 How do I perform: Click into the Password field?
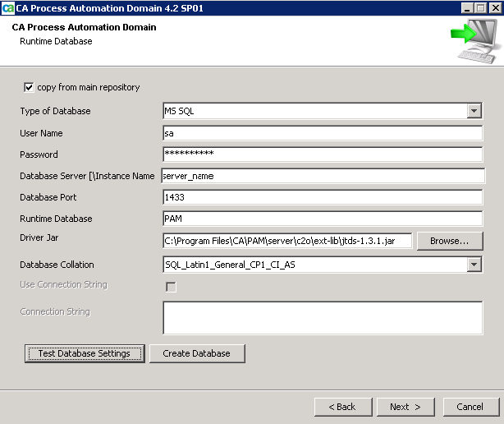(x=322, y=154)
